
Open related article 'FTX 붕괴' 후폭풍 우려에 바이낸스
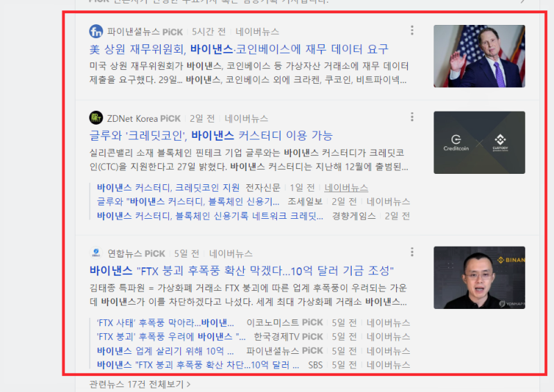click(x=171, y=337)
